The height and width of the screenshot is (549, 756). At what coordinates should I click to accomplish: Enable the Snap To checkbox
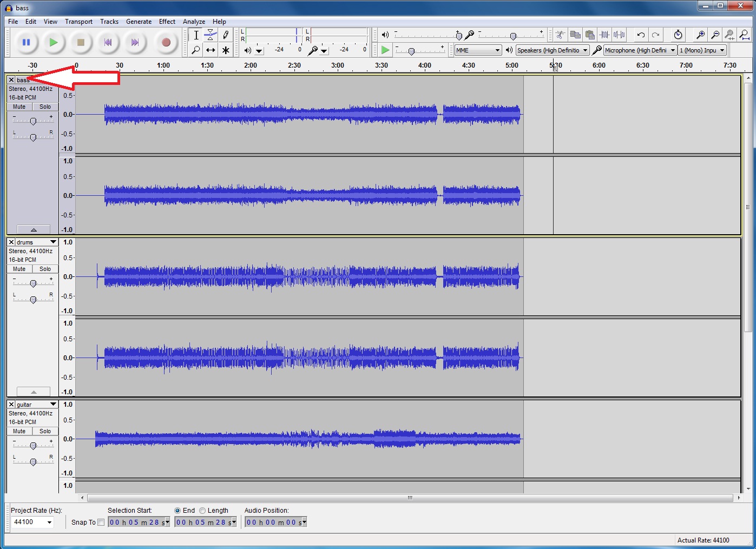(101, 522)
